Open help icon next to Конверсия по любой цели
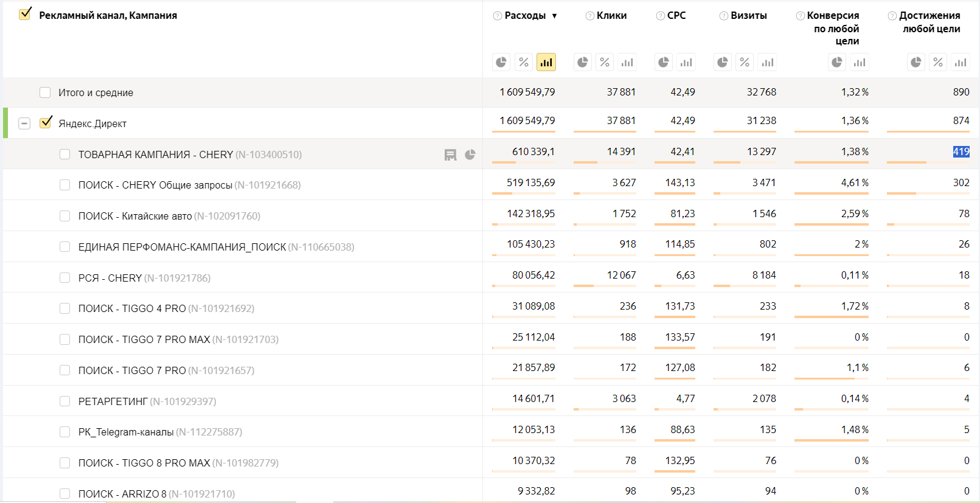The height and width of the screenshot is (503, 980). click(800, 16)
